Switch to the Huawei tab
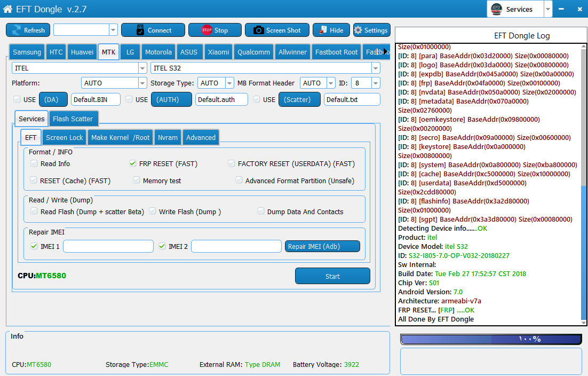The image size is (588, 376). [82, 52]
